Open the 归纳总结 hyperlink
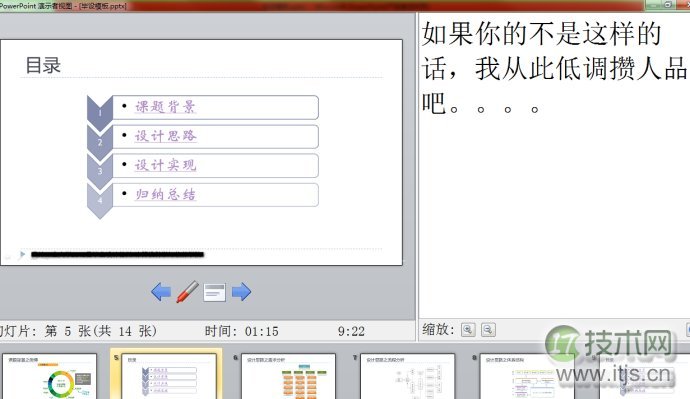 tap(165, 194)
